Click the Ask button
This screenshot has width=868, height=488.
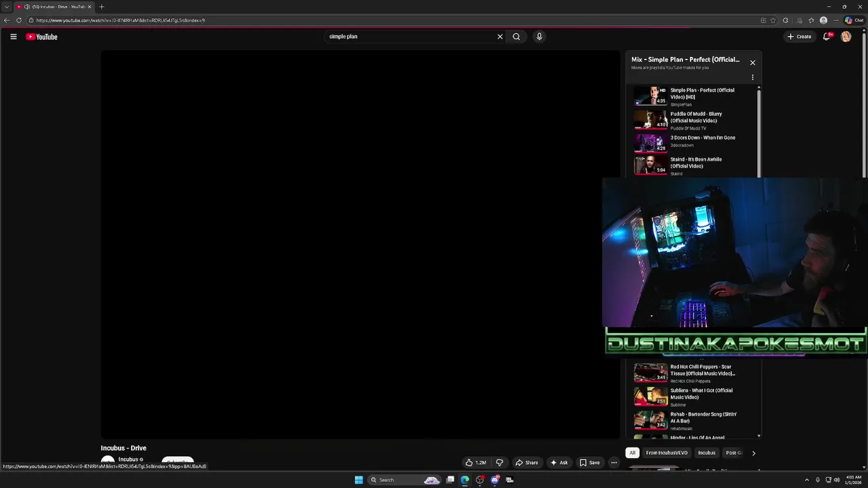(x=559, y=462)
